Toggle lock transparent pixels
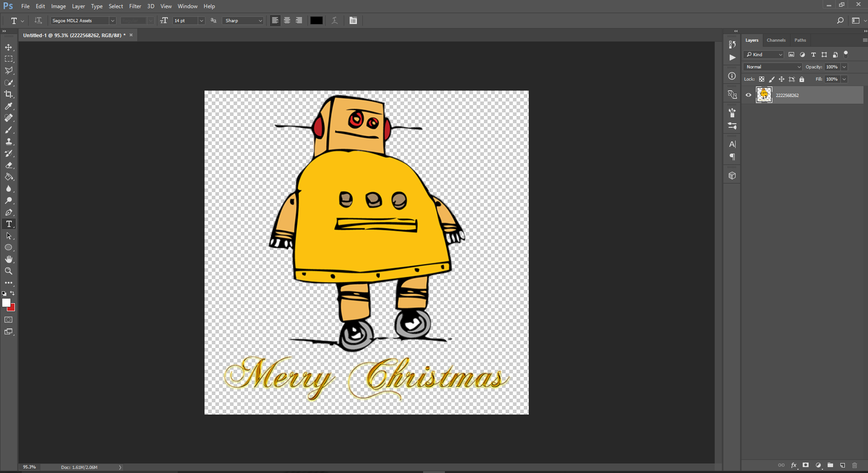The image size is (868, 473). (761, 79)
